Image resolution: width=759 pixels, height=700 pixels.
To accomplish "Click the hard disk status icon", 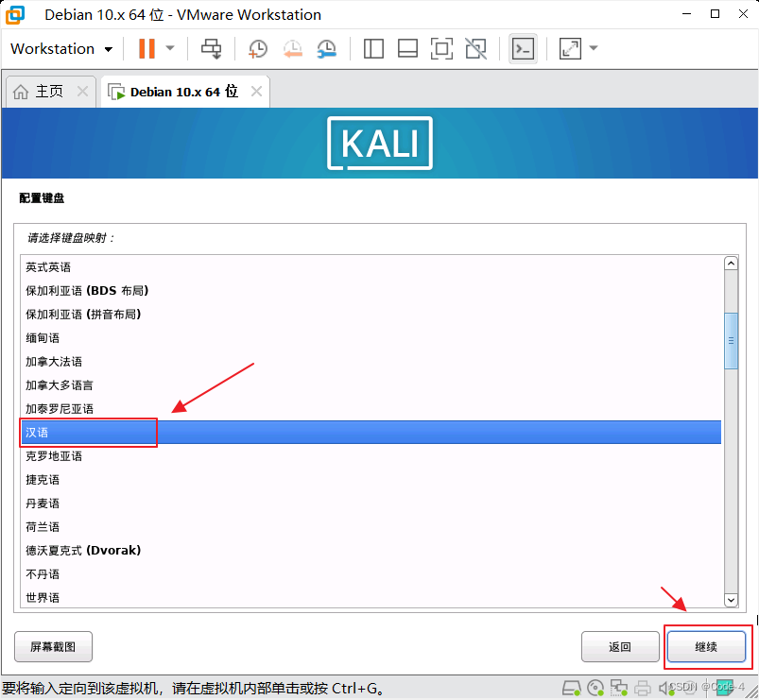I will (x=571, y=688).
